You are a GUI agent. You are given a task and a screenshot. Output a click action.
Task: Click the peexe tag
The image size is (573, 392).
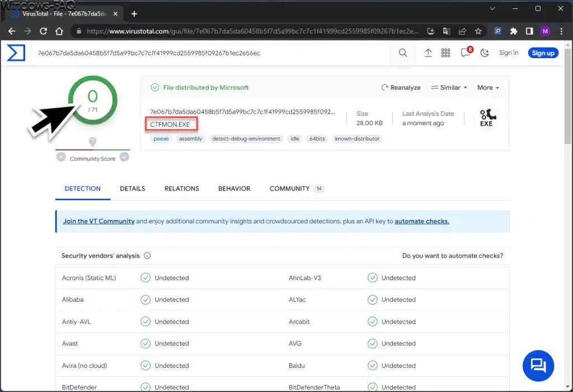point(161,139)
